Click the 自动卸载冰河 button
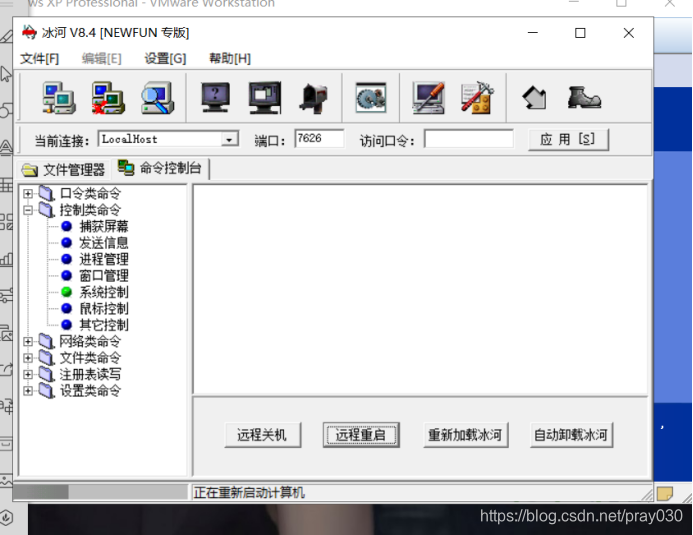Screen dimensions: 693x535 [571, 435]
